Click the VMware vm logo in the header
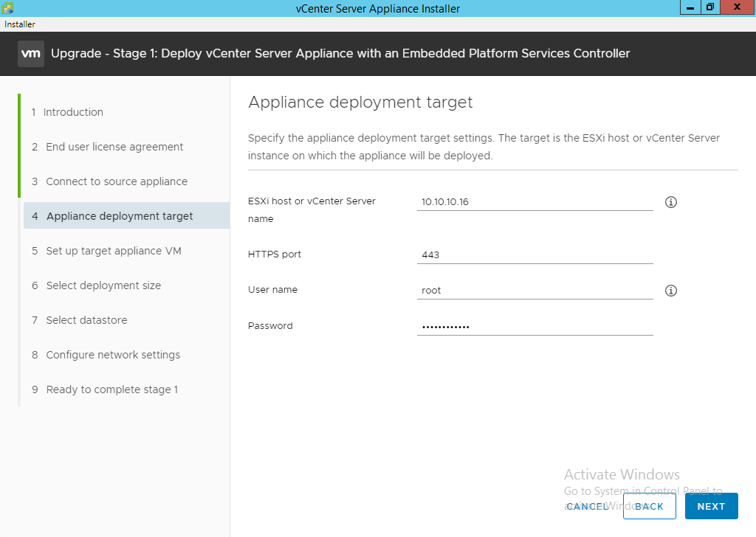 (31, 53)
